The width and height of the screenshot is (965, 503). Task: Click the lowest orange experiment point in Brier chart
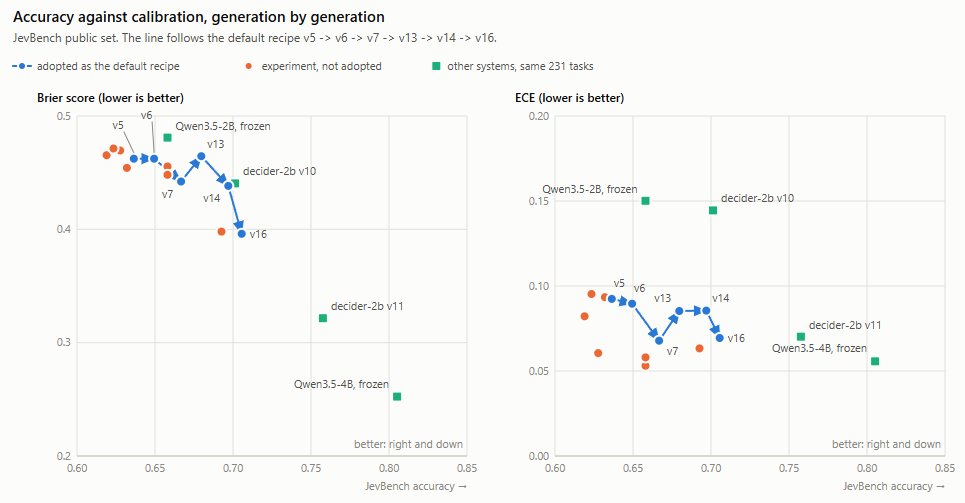point(222,232)
